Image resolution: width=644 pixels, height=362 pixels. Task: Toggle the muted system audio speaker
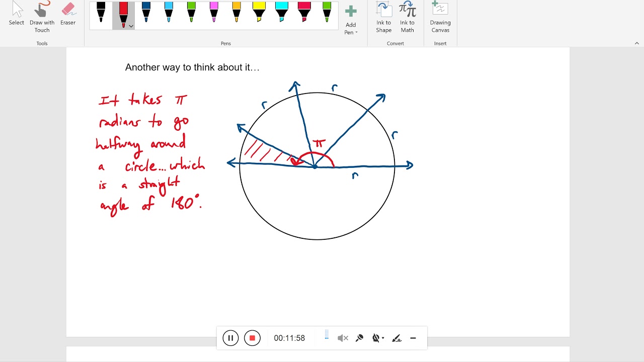click(343, 338)
